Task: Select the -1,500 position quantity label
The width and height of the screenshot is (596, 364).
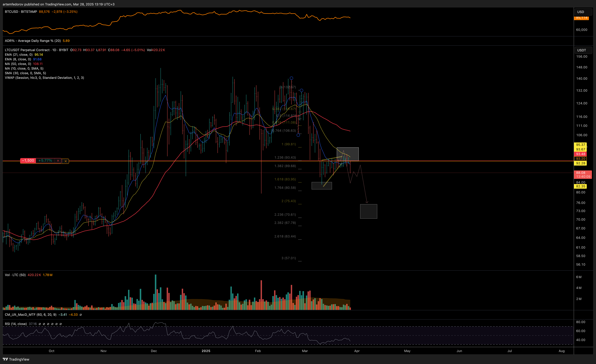Action: tap(28, 161)
